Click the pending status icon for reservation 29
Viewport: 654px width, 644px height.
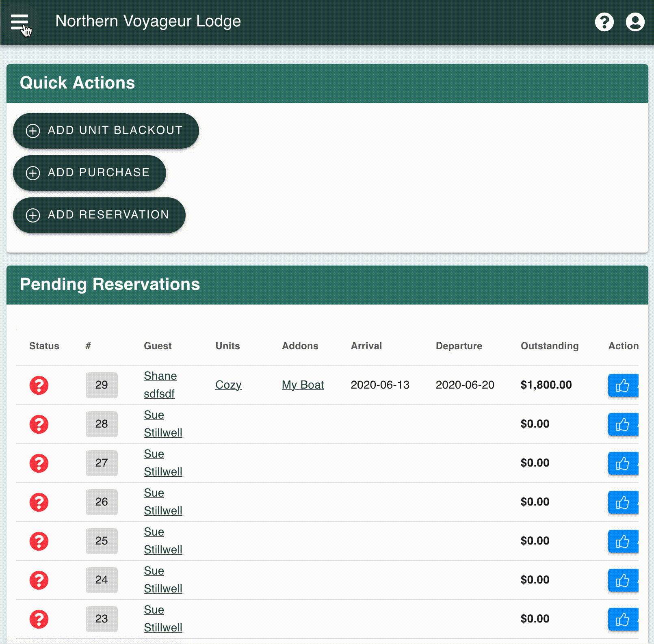point(39,385)
